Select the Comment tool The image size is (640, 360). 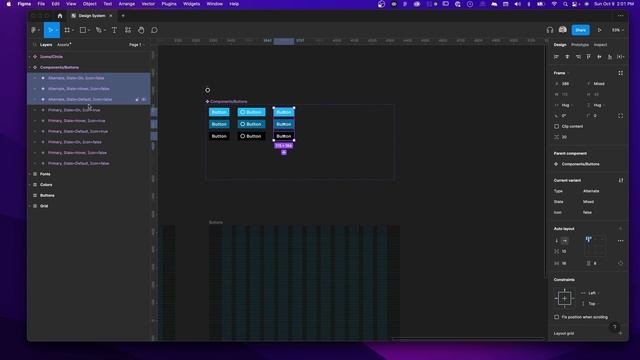point(154,30)
